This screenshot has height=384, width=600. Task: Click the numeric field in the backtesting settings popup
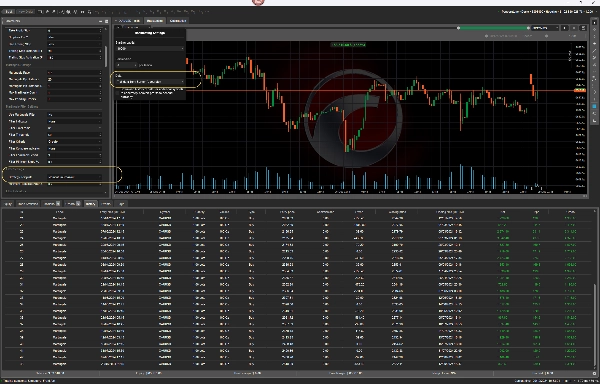coord(126,65)
